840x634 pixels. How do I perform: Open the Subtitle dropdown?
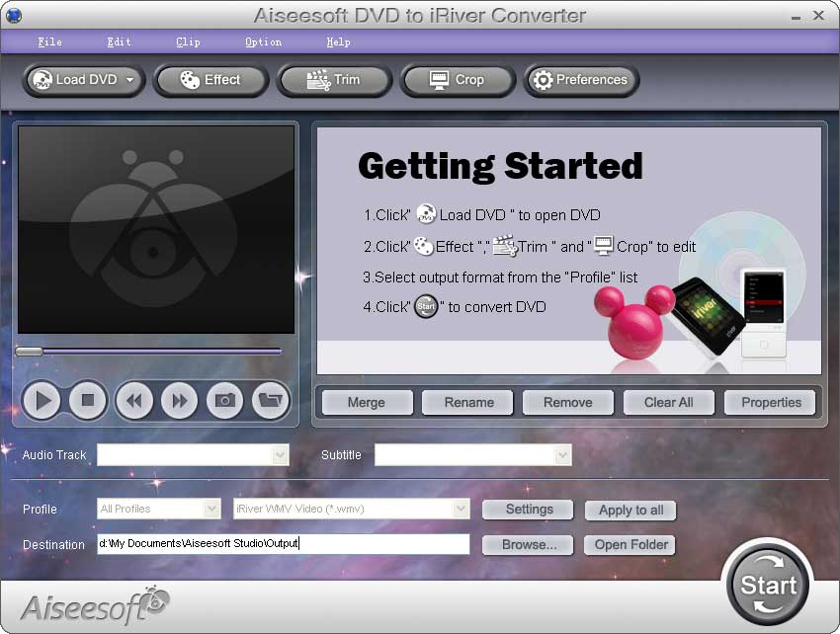pyautogui.click(x=563, y=454)
